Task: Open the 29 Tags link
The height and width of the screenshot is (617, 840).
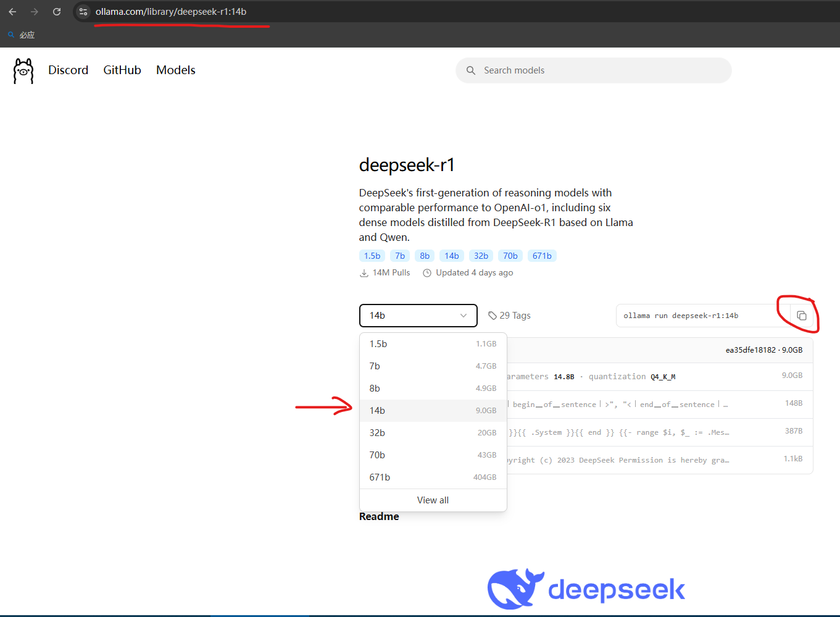Action: (x=509, y=316)
